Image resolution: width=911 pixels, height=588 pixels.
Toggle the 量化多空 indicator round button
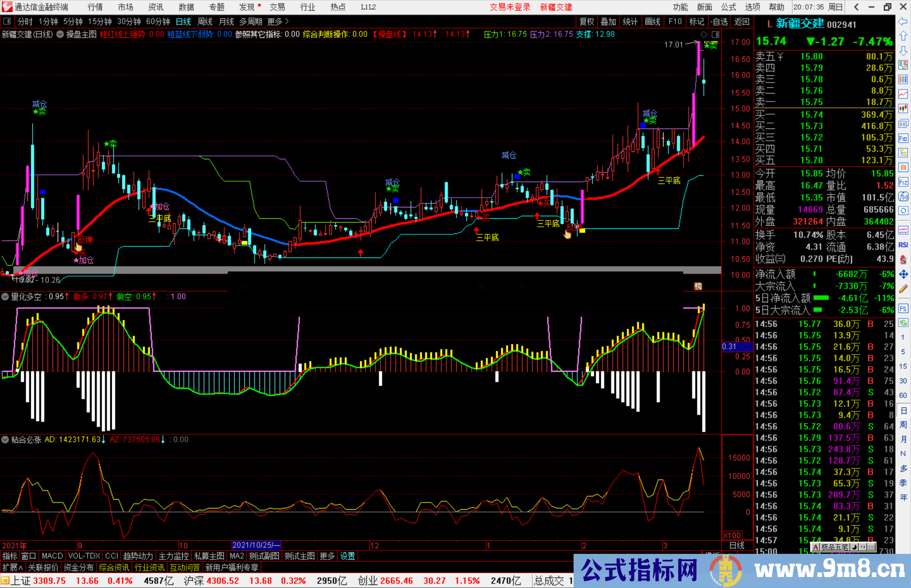5,297
